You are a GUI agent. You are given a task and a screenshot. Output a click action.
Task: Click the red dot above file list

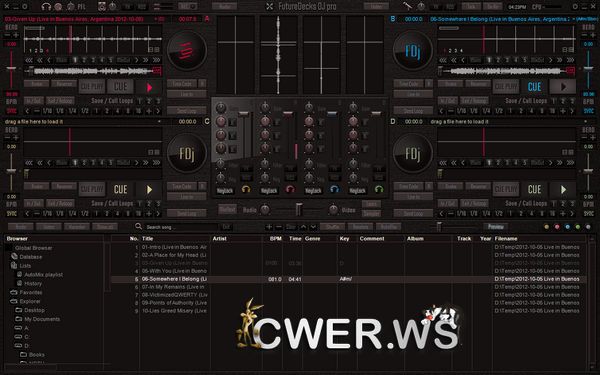point(557,227)
